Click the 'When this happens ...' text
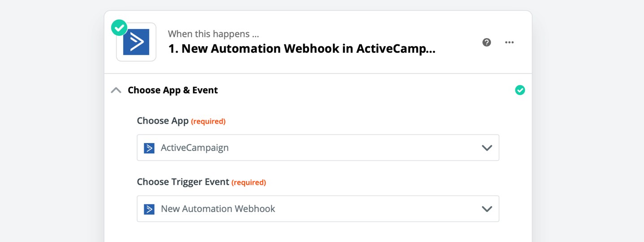Image resolution: width=644 pixels, height=242 pixels. (x=213, y=34)
